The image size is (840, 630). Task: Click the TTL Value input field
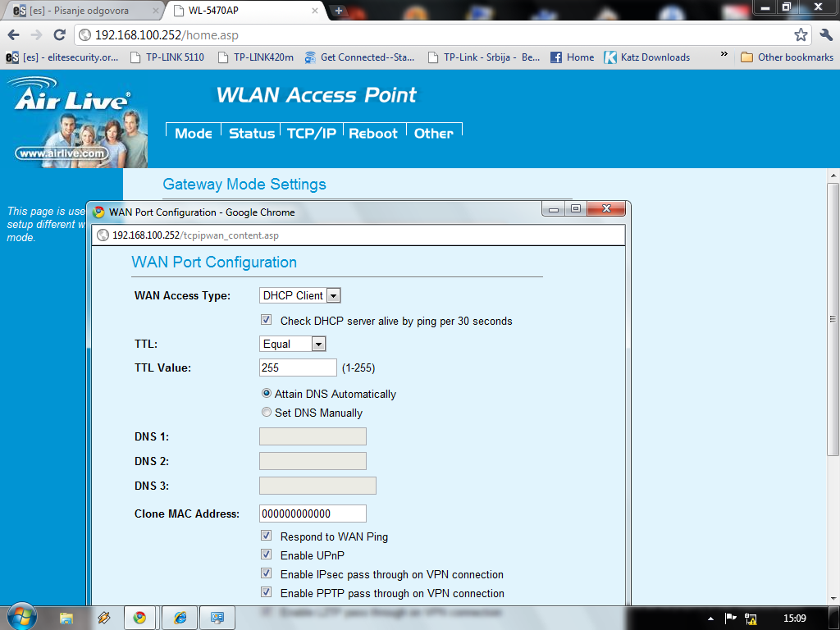click(x=298, y=367)
